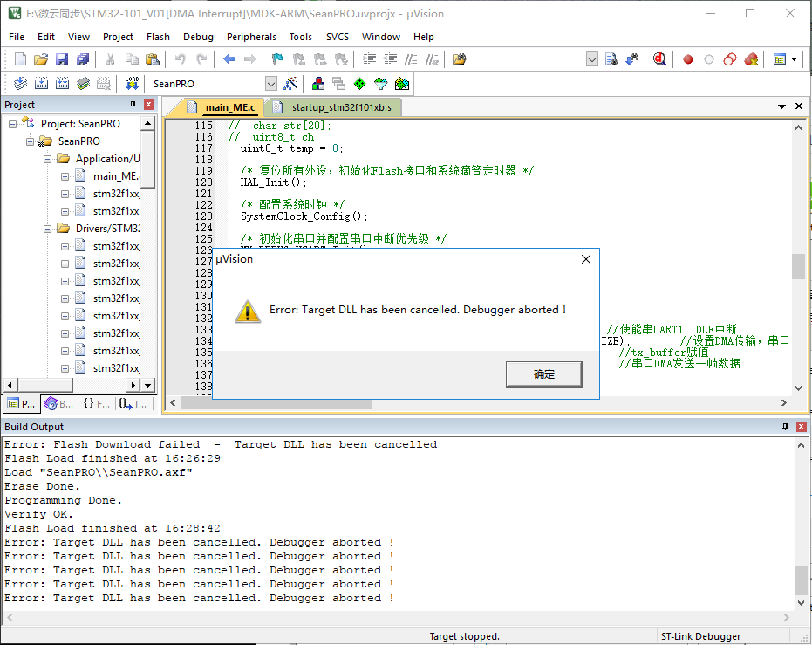Click the Indent selected lines icon

point(369,59)
